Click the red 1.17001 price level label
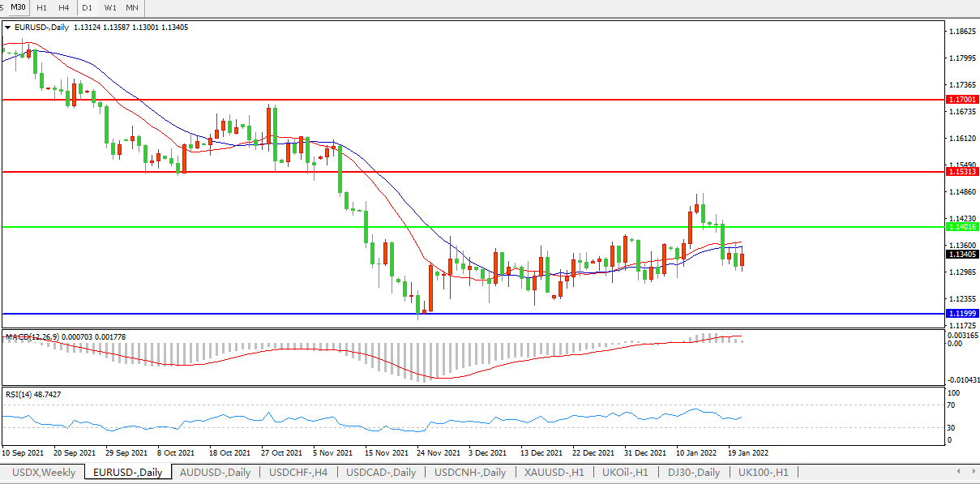Screen dimensions: 980x484 coord(962,100)
